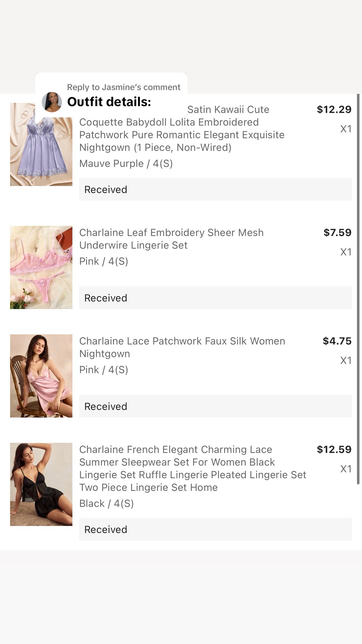This screenshot has height=644, width=362.
Task: Click the Black / 4(S) variant text
Action: 107,504
